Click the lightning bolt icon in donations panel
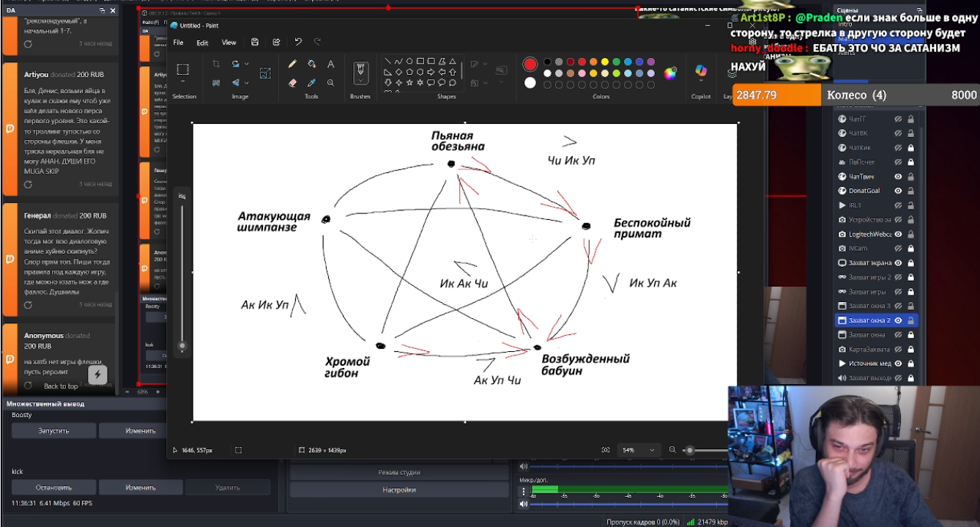The height and width of the screenshot is (527, 980). click(x=97, y=375)
